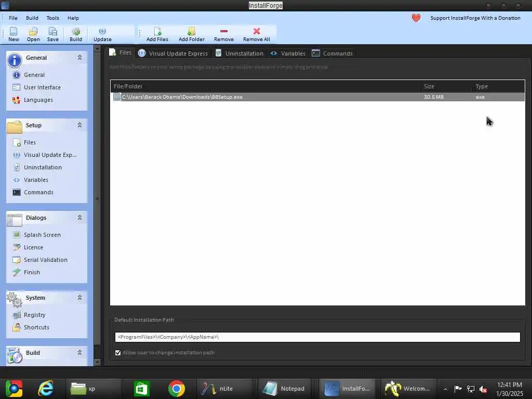Click the donation heart icon
The image size is (532, 399).
click(416, 18)
